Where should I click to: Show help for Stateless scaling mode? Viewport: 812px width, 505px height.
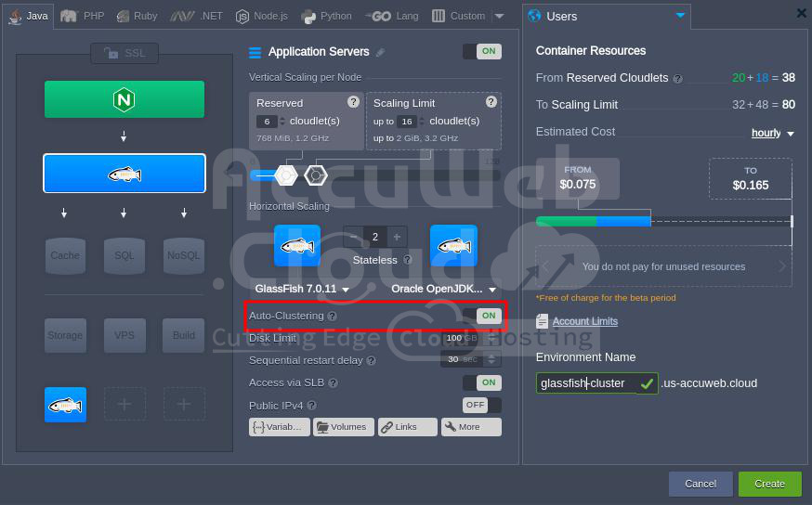pyautogui.click(x=408, y=260)
